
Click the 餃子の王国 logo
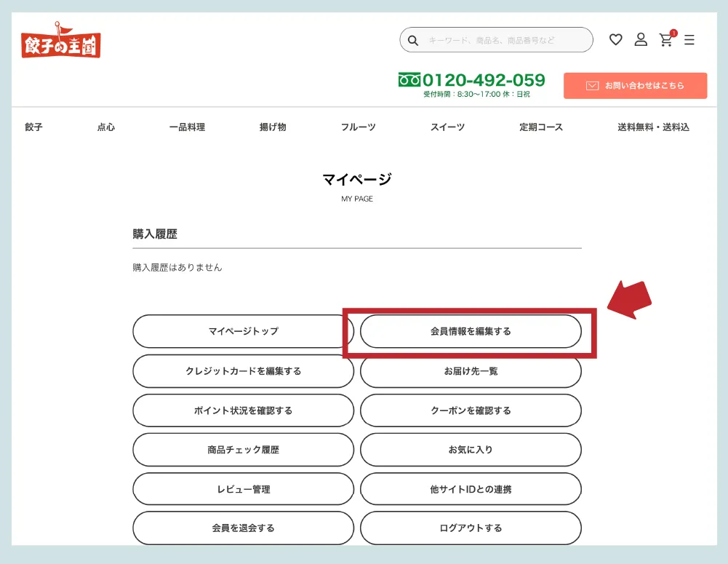pyautogui.click(x=61, y=41)
